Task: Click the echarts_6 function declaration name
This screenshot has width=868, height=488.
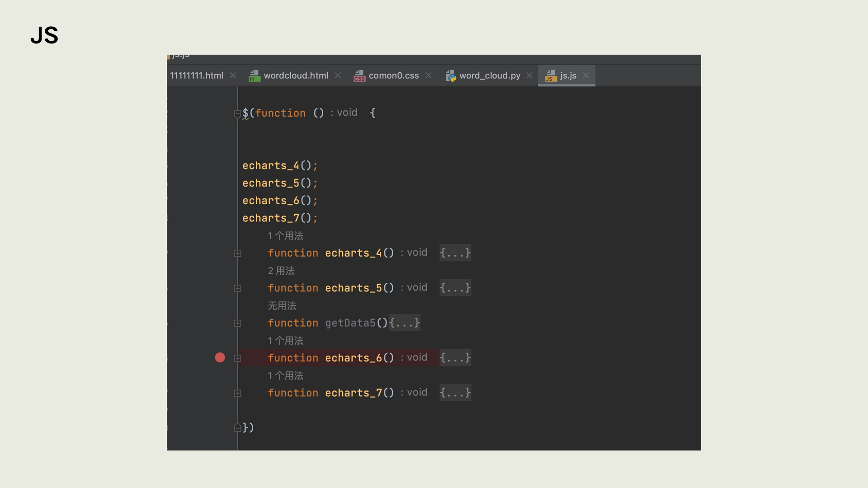Action: click(x=354, y=358)
